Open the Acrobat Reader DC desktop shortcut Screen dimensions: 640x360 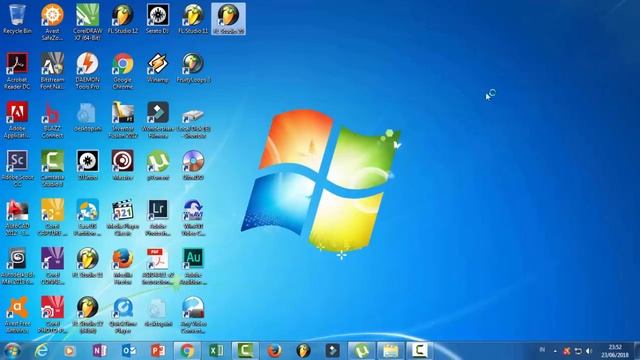pos(17,71)
